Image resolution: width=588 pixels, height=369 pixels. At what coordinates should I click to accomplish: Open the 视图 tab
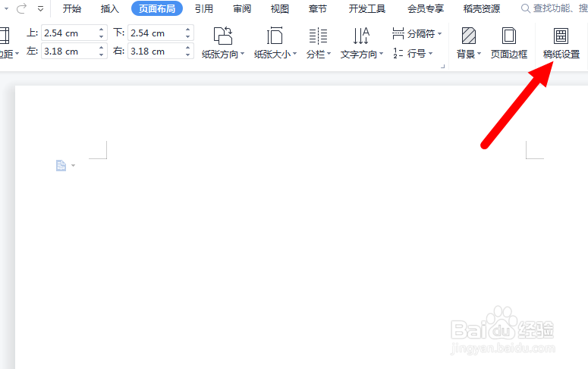tap(280, 8)
